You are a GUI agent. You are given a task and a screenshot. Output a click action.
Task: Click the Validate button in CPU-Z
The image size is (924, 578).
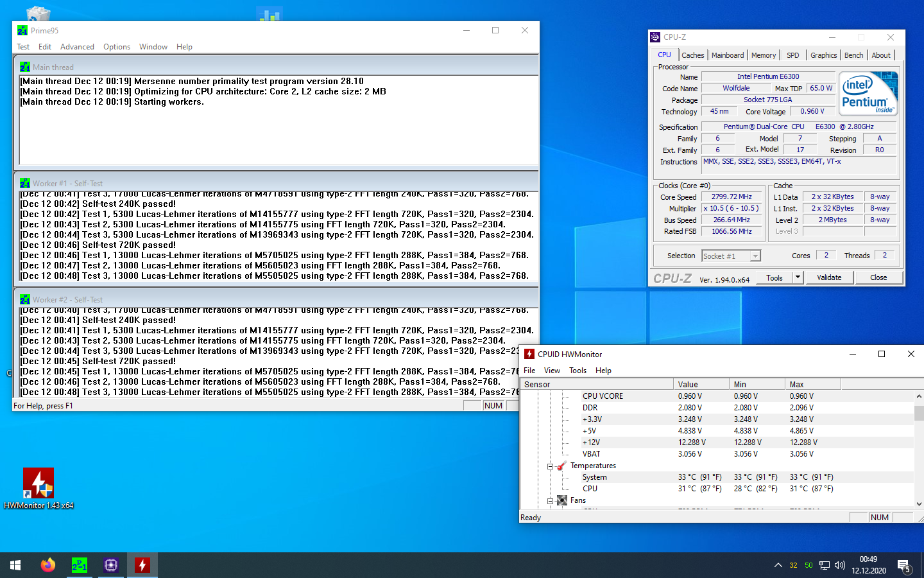click(x=829, y=277)
